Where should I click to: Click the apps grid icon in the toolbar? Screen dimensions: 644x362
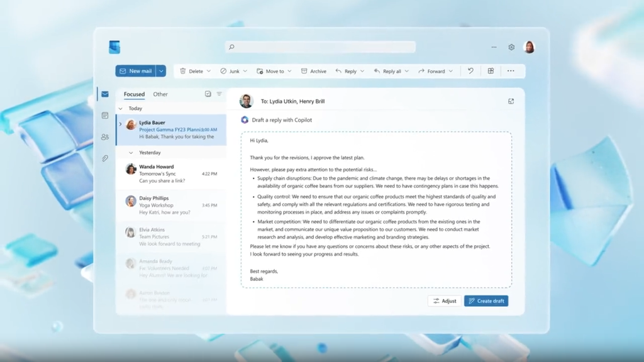(490, 71)
